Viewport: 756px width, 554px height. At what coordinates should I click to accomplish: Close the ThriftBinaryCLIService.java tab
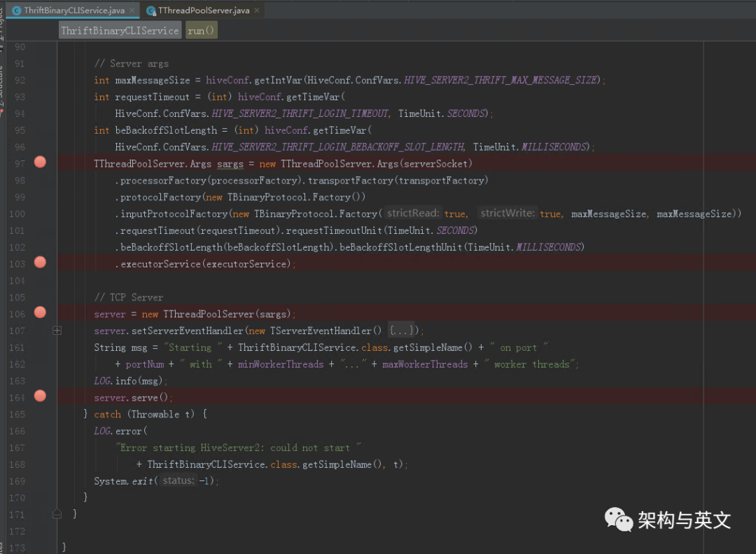pos(132,10)
